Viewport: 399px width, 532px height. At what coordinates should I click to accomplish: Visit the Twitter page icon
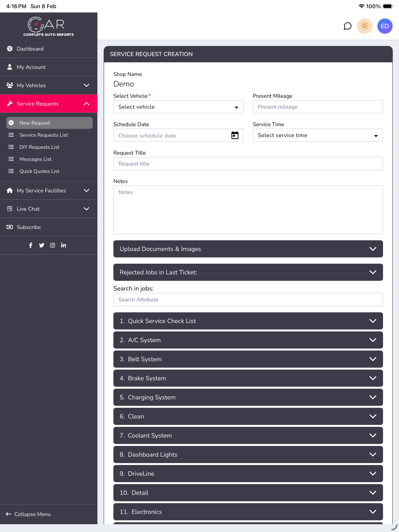pyautogui.click(x=42, y=245)
